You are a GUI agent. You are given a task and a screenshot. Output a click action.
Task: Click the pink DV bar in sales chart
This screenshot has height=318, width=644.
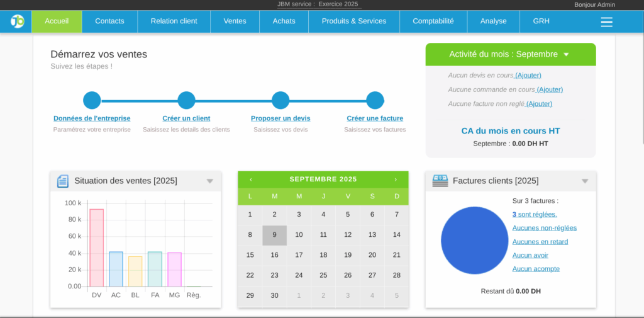coord(96,247)
